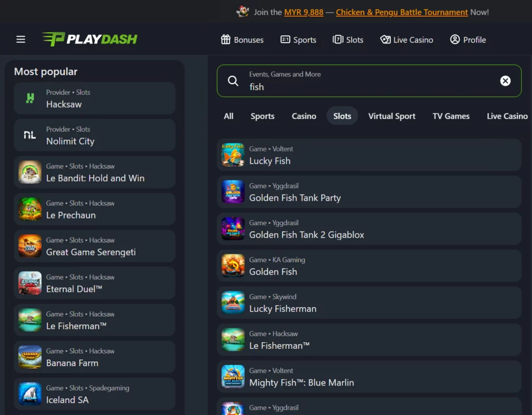Click the Iceland SA game thumbnail
532x415 pixels.
[30, 394]
